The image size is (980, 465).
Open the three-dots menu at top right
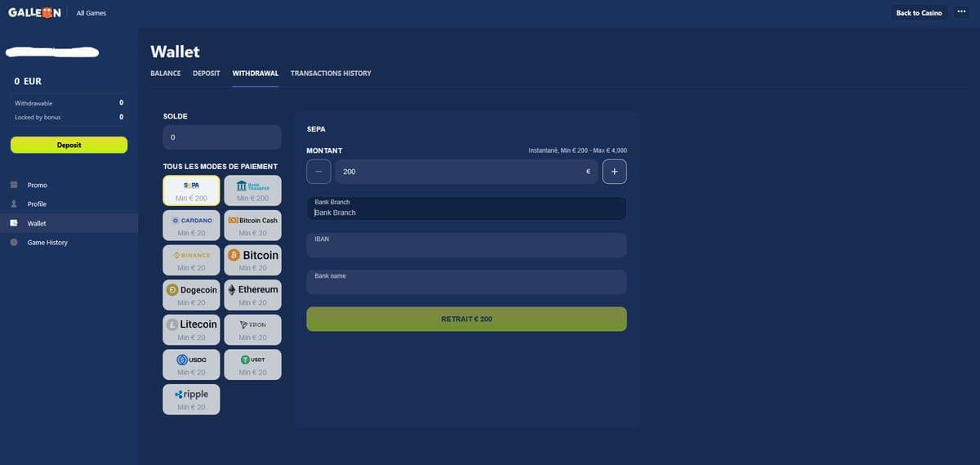[961, 12]
